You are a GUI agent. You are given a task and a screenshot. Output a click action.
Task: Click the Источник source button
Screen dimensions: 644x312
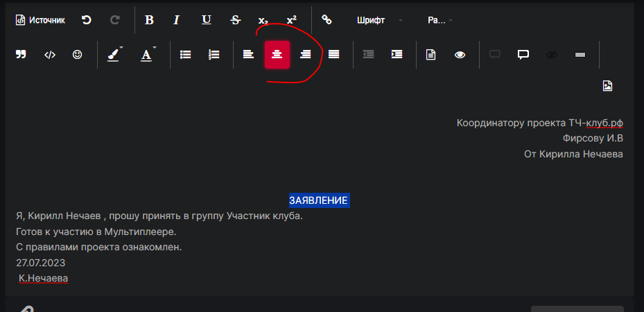[x=40, y=20]
